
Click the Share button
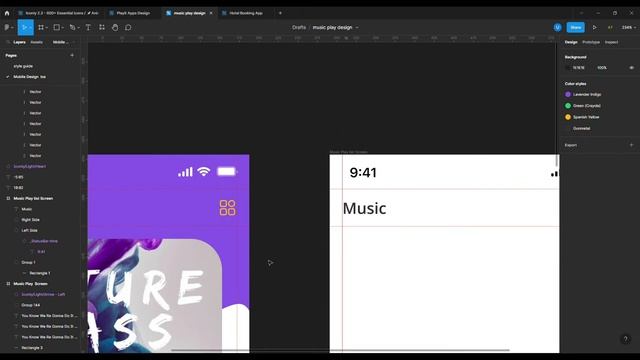(576, 27)
